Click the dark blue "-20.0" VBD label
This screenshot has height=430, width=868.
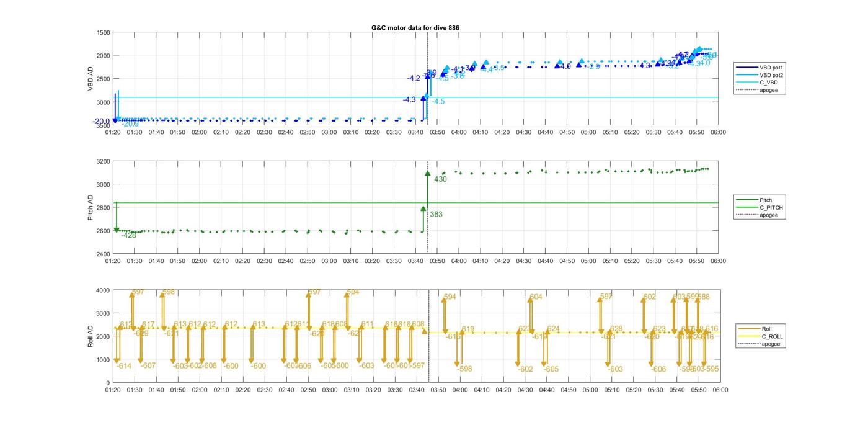tap(102, 122)
